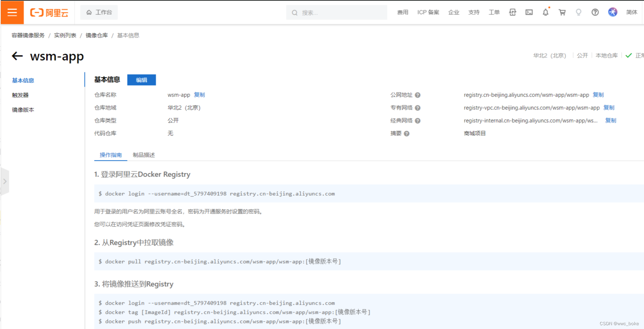
Task: Click the 华北2（北京）region label at top right
Action: tap(550, 56)
